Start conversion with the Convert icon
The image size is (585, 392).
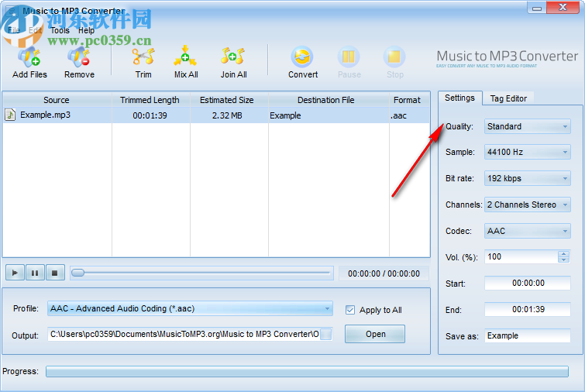(302, 57)
